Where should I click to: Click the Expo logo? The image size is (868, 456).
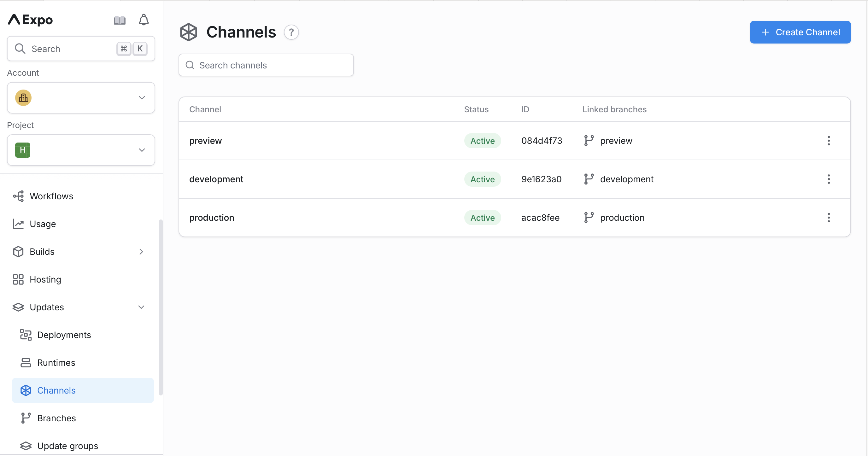coord(30,20)
